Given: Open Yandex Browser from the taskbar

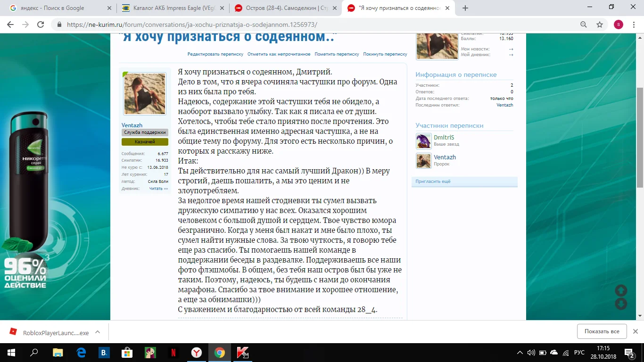Looking at the screenshot, I should pyautogui.click(x=196, y=352).
